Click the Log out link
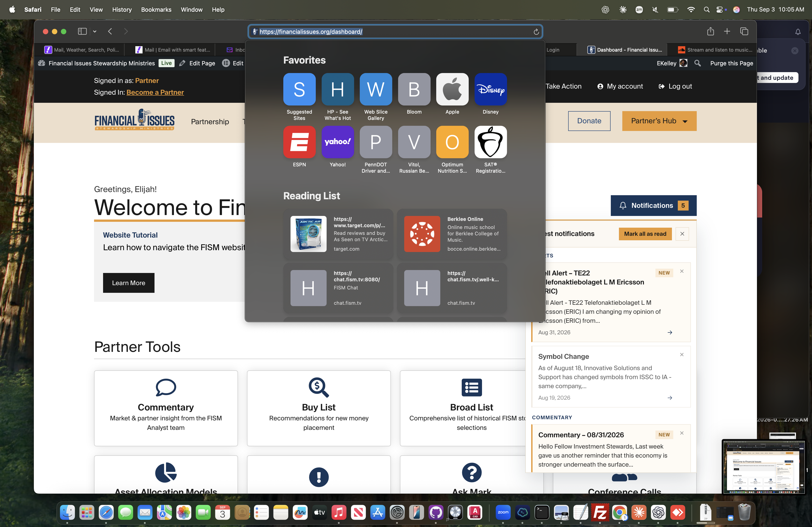 (x=675, y=86)
